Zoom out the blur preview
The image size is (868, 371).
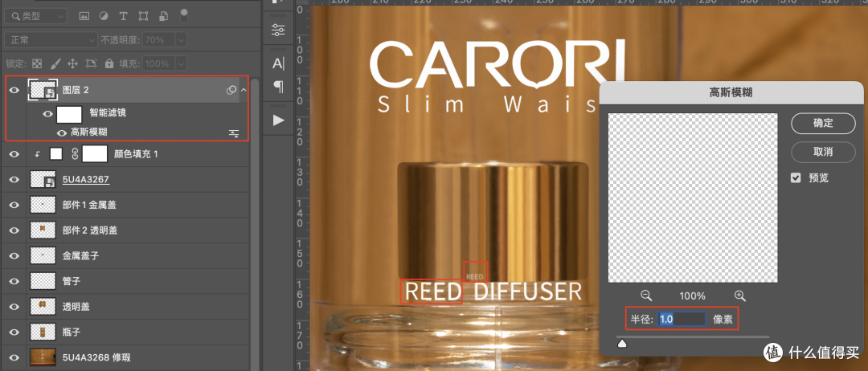click(646, 296)
